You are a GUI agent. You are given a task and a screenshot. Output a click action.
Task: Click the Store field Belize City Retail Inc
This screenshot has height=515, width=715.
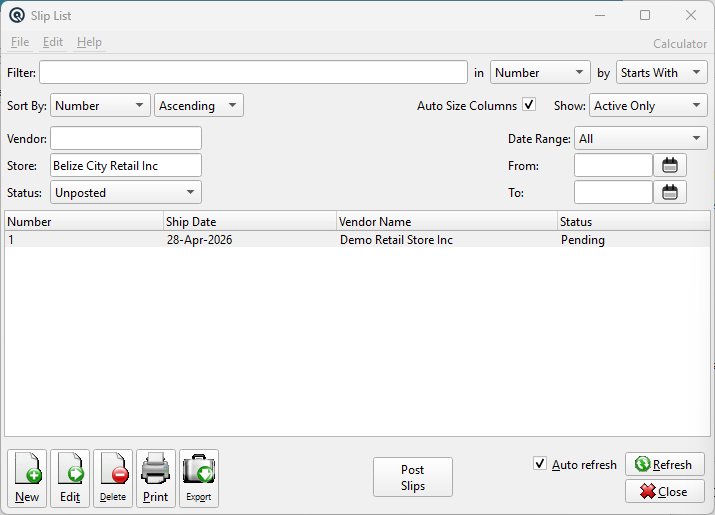click(x=125, y=166)
